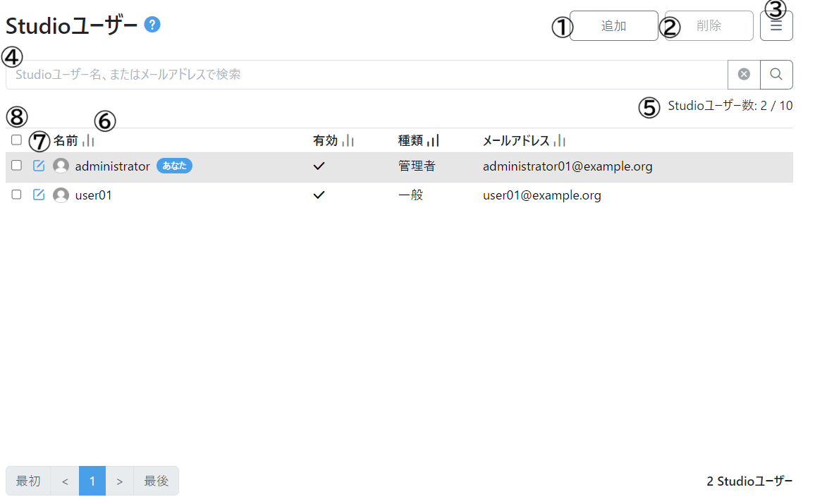Click the hamburger menu icon
The height and width of the screenshot is (504, 815).
(x=776, y=25)
